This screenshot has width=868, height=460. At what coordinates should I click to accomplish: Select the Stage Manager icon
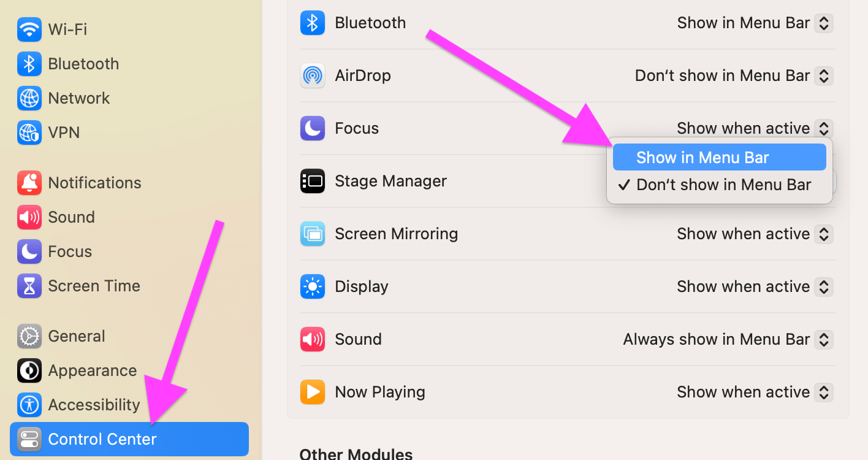point(312,181)
